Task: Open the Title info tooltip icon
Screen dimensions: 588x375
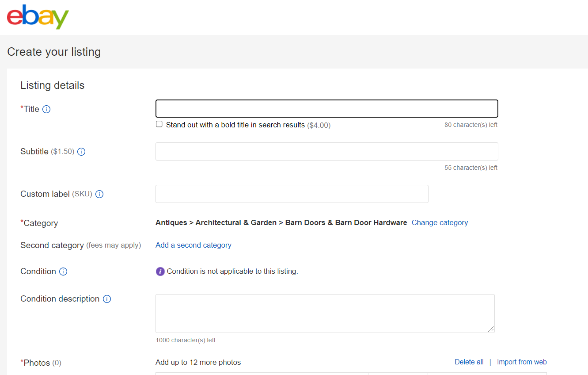Action: (x=46, y=109)
